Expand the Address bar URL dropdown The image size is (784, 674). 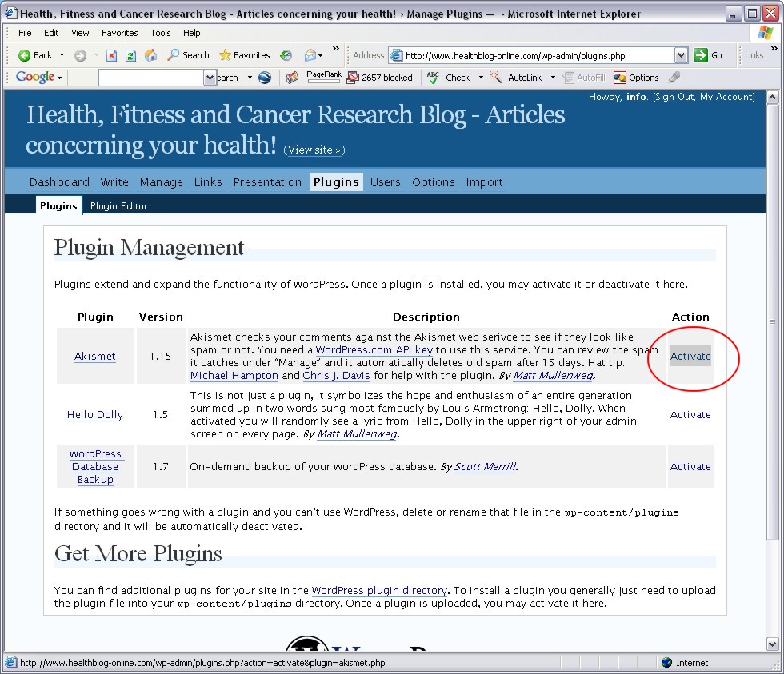[x=681, y=55]
